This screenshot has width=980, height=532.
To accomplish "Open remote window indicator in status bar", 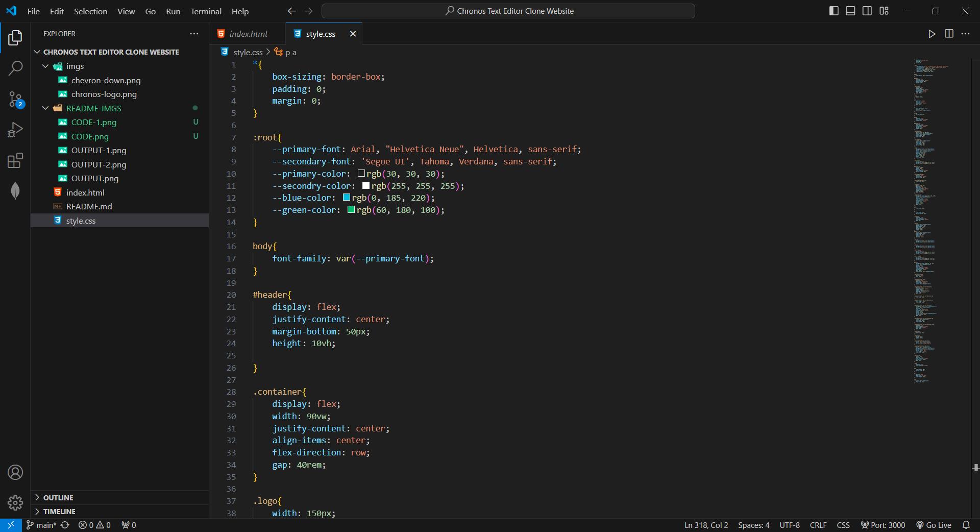I will pyautogui.click(x=11, y=525).
